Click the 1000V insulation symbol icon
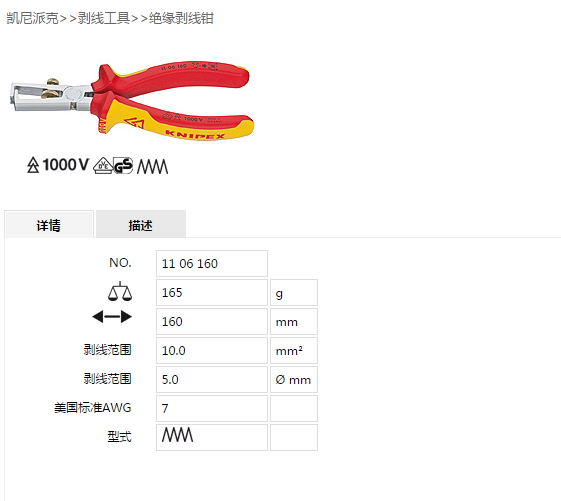This screenshot has width=561, height=501. click(x=58, y=165)
